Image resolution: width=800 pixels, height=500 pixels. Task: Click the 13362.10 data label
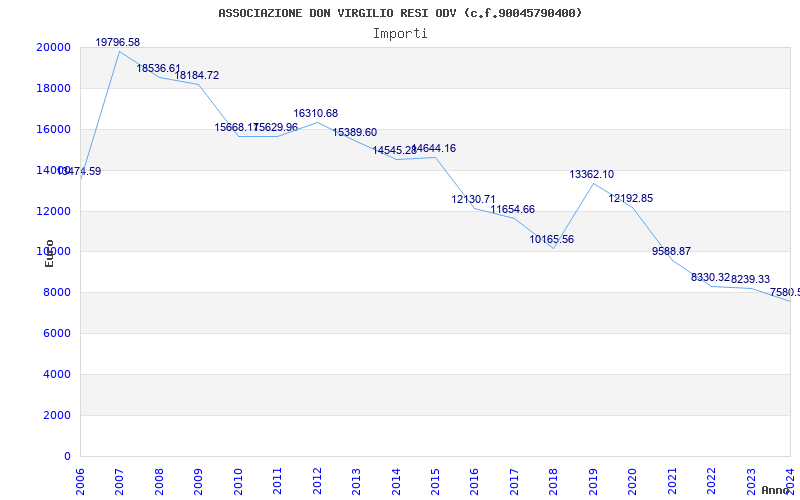click(592, 174)
